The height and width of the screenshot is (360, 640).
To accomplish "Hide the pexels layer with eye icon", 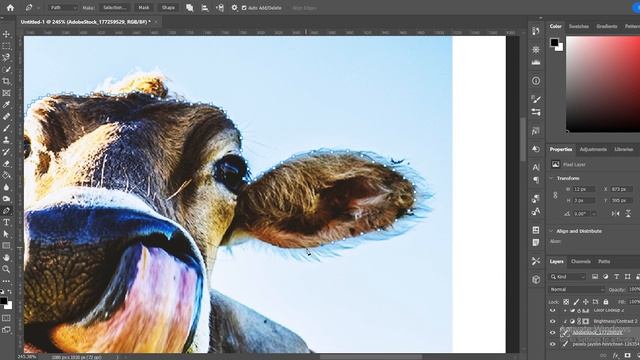I will click(x=553, y=344).
